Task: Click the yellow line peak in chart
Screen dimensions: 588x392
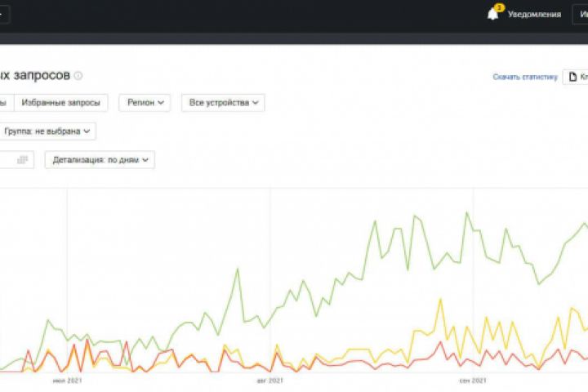Action: click(441, 302)
